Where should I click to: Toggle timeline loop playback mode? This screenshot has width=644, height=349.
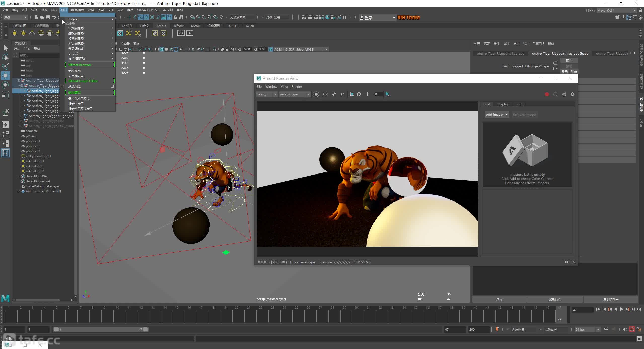[x=606, y=329]
